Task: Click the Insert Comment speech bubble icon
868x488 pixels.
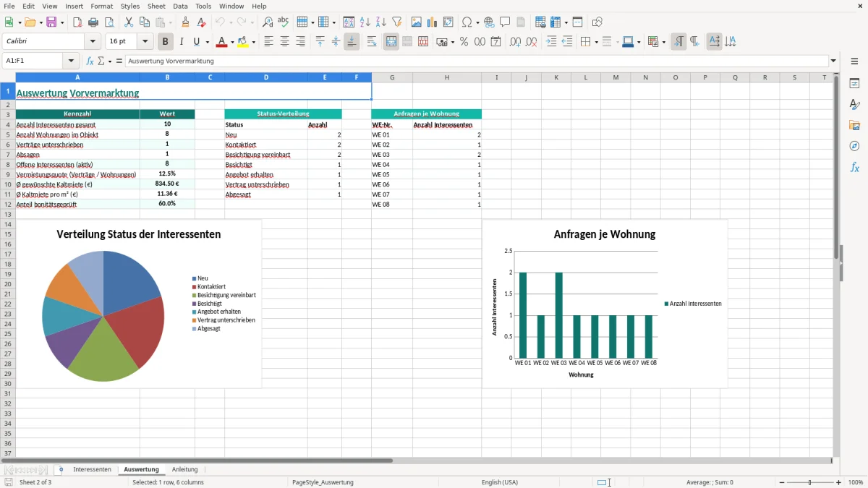Action: 505,22
